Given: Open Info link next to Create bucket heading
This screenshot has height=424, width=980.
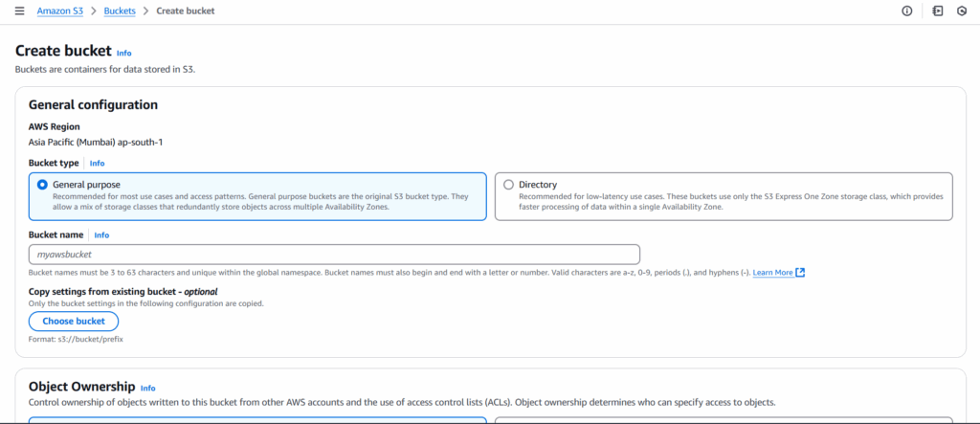Looking at the screenshot, I should click(x=123, y=54).
